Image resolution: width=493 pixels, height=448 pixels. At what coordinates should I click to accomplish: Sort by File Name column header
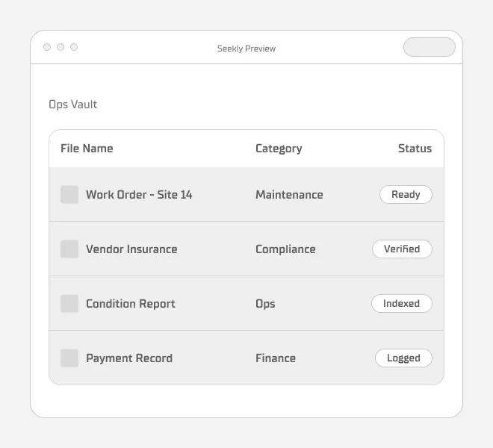87,149
